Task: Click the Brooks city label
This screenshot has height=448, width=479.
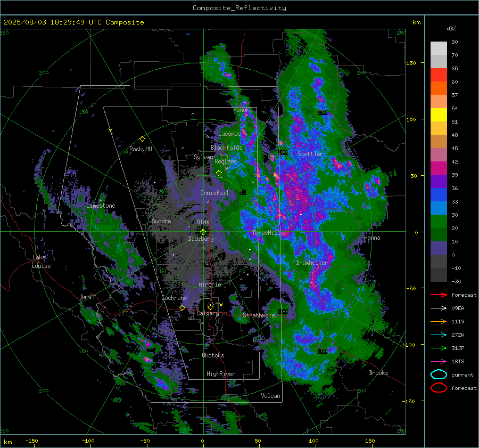Action: pos(378,373)
